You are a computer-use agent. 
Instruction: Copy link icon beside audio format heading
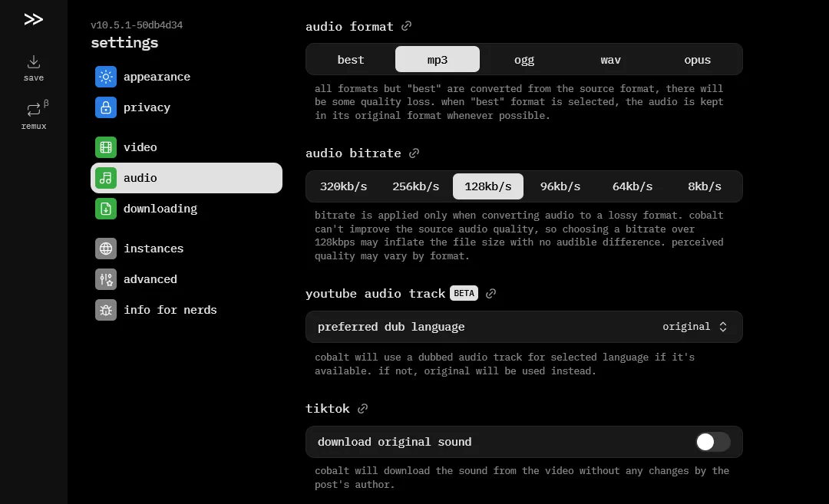[x=406, y=26]
